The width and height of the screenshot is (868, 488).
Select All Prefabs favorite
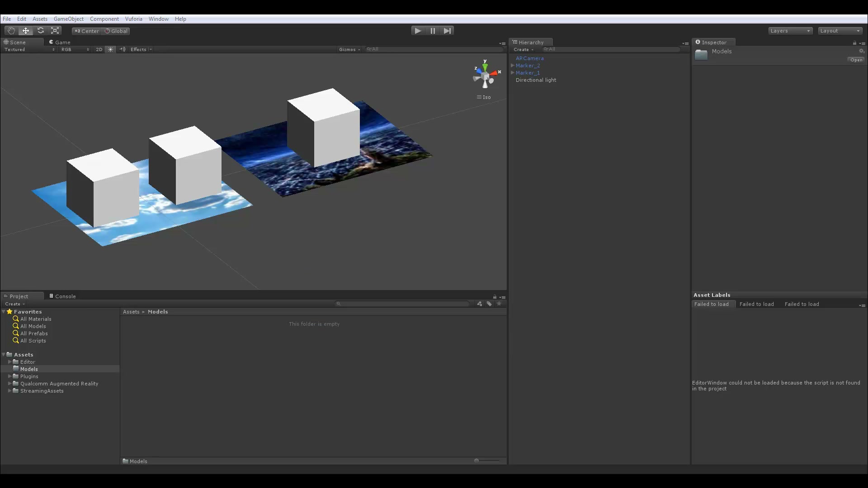34,333
